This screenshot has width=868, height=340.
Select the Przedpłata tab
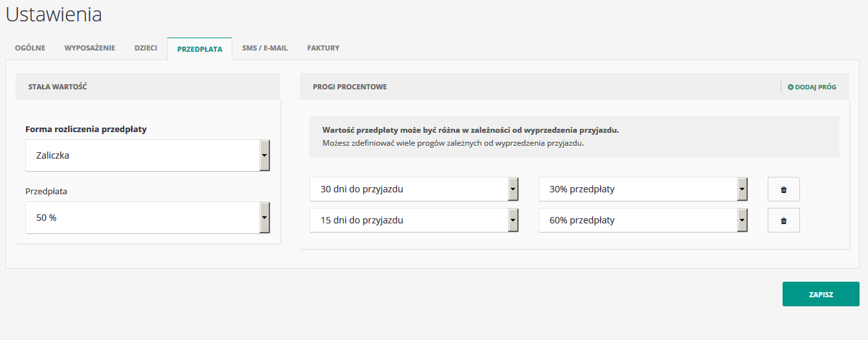click(x=199, y=49)
